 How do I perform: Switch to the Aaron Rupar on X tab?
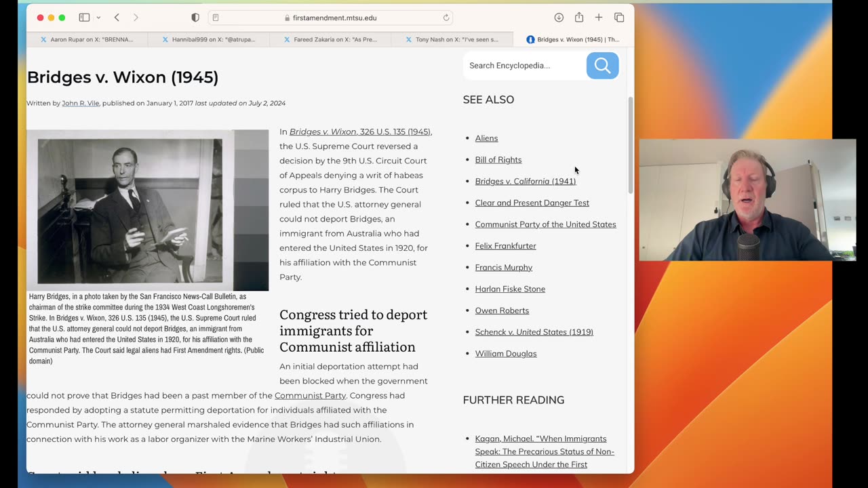[x=87, y=39]
